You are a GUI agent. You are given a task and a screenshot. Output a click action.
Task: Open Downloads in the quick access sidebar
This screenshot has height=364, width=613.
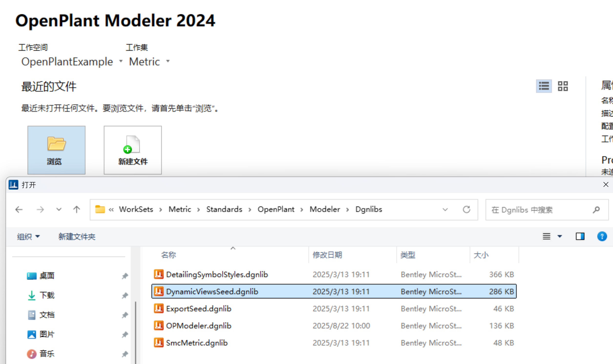pos(47,295)
